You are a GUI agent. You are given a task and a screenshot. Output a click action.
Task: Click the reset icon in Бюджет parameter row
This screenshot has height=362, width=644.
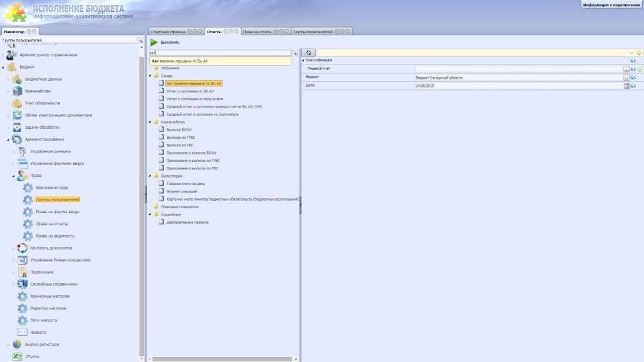point(633,78)
